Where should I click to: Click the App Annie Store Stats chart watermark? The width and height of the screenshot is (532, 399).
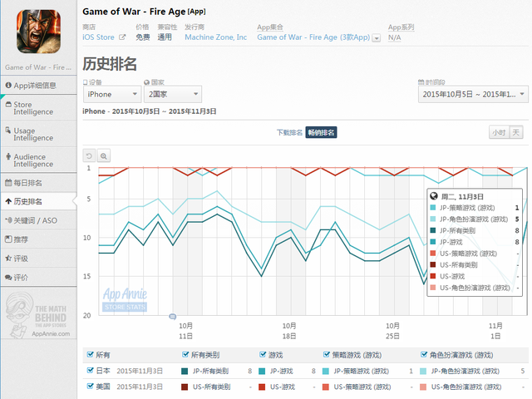tap(125, 299)
